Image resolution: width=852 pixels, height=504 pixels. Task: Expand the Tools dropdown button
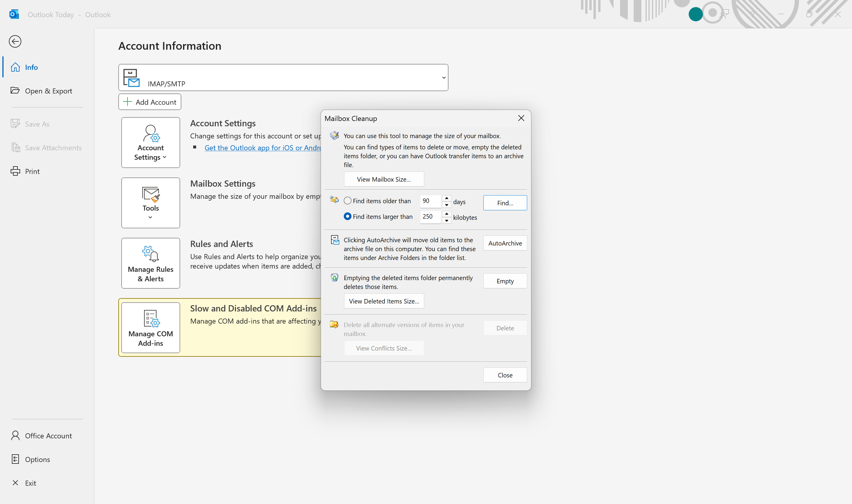coord(151,203)
